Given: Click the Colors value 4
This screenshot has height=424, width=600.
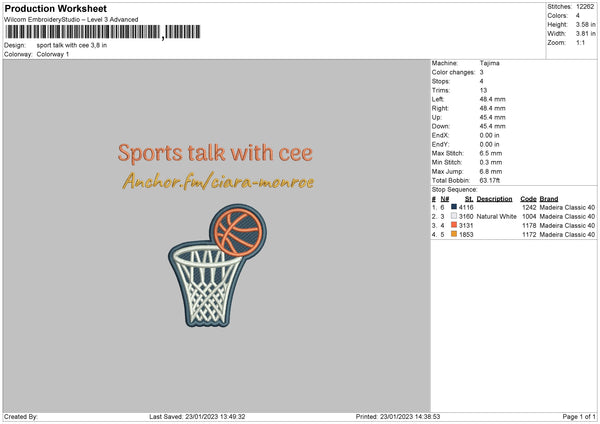Looking at the screenshot, I should coord(577,16).
